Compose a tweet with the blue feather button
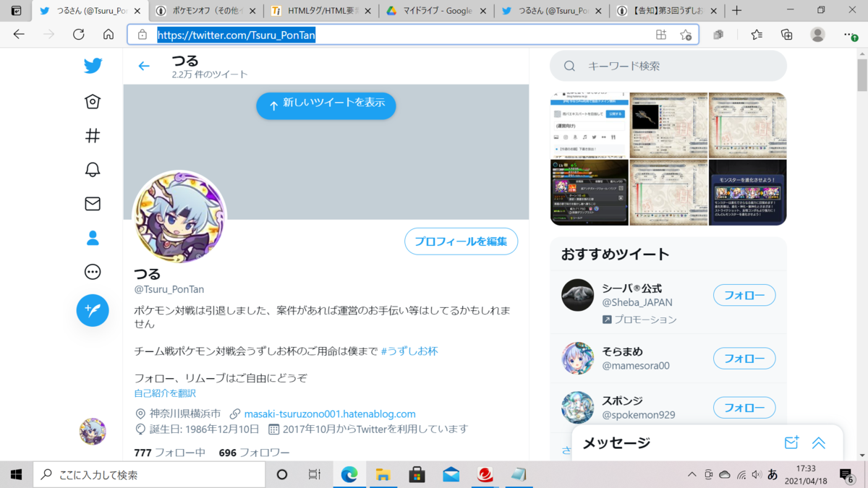Image resolution: width=868 pixels, height=488 pixels. click(93, 310)
